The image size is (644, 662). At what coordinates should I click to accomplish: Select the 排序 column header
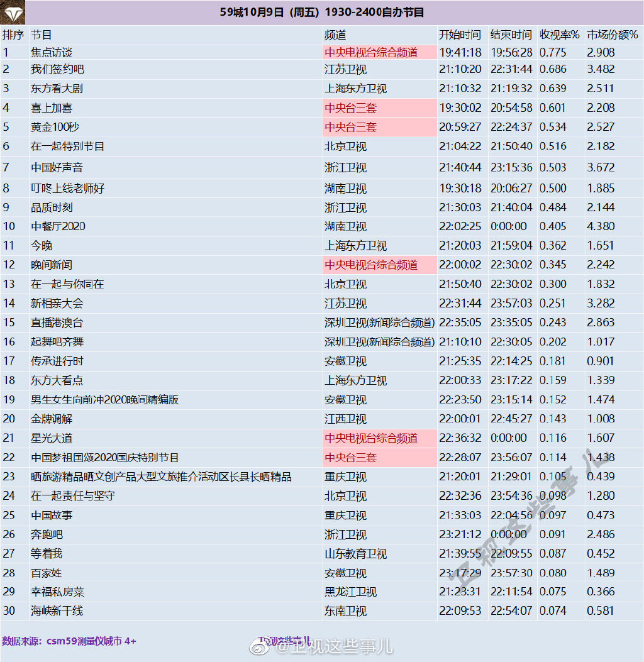pos(13,35)
